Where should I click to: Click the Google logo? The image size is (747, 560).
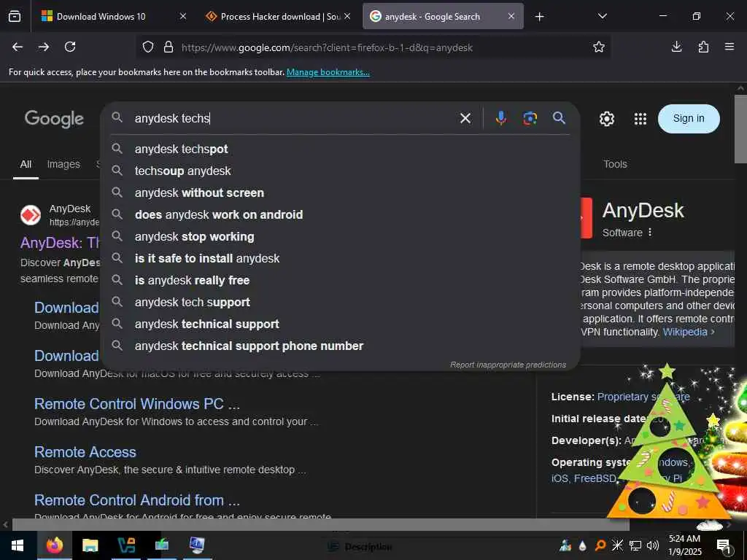pos(54,119)
